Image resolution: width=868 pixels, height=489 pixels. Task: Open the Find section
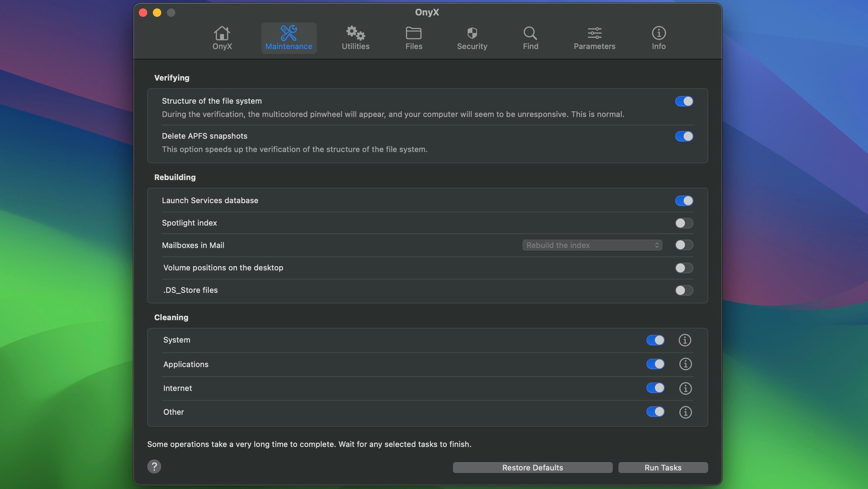(x=530, y=37)
